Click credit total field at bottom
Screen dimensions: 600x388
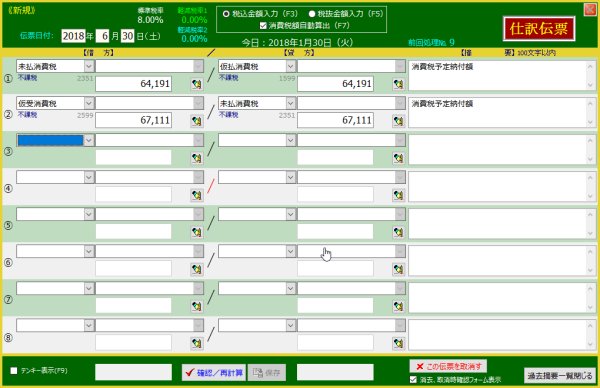(x=335, y=372)
